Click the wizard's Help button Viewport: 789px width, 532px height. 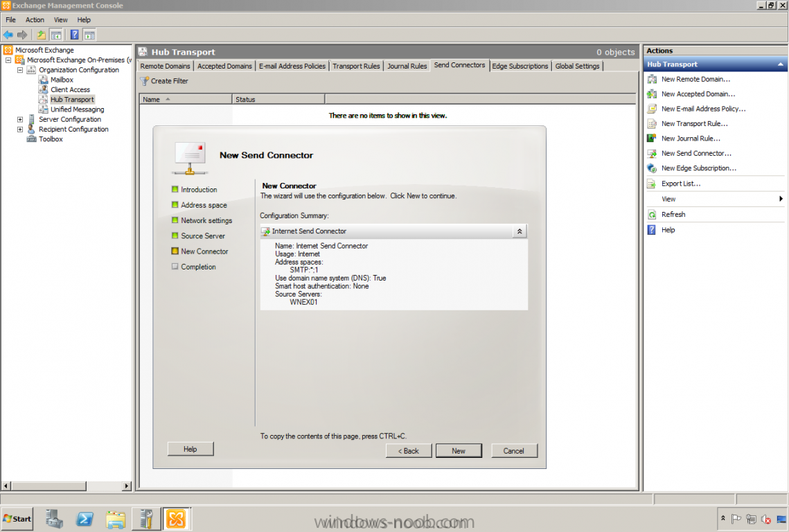[x=190, y=449]
